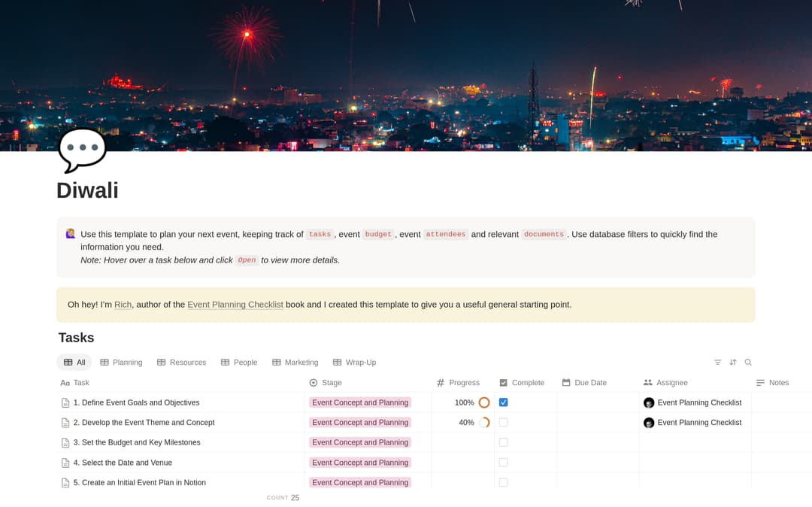Click the Stage tag for Select the Date and Venue

click(360, 463)
